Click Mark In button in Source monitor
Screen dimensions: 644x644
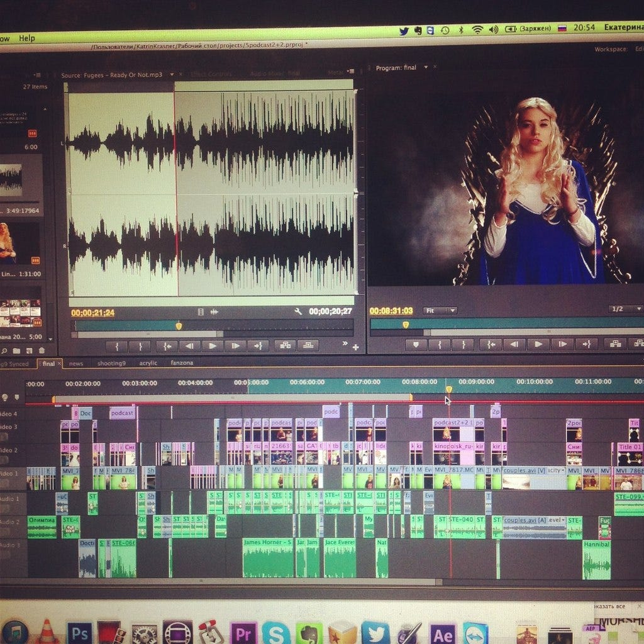[117, 347]
